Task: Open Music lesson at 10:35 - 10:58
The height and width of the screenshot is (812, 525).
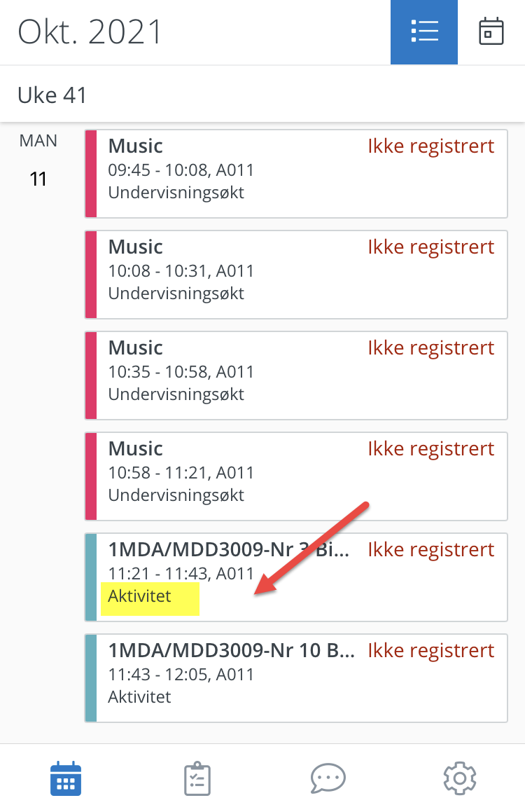Action: click(296, 376)
